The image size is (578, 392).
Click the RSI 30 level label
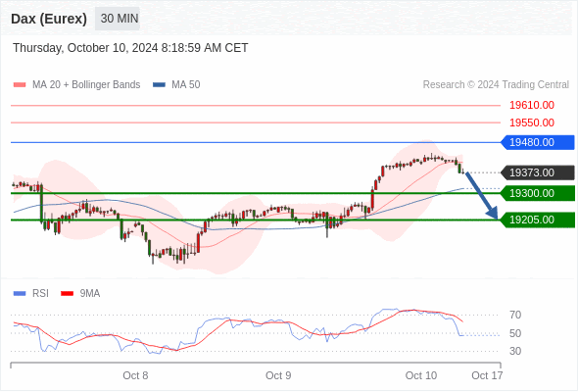point(515,351)
